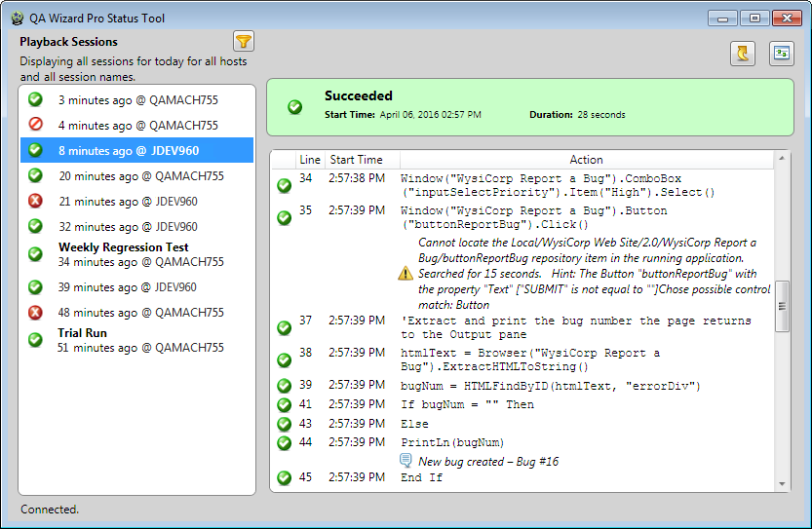
Task: Select line 38 ExtractHTMLToString row
Action: coord(526,359)
